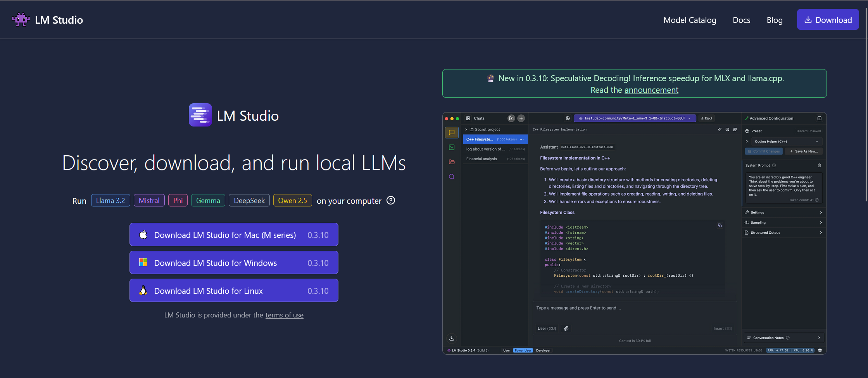Image resolution: width=868 pixels, height=378 pixels.
Task: Open the terms of use link
Action: tap(284, 315)
